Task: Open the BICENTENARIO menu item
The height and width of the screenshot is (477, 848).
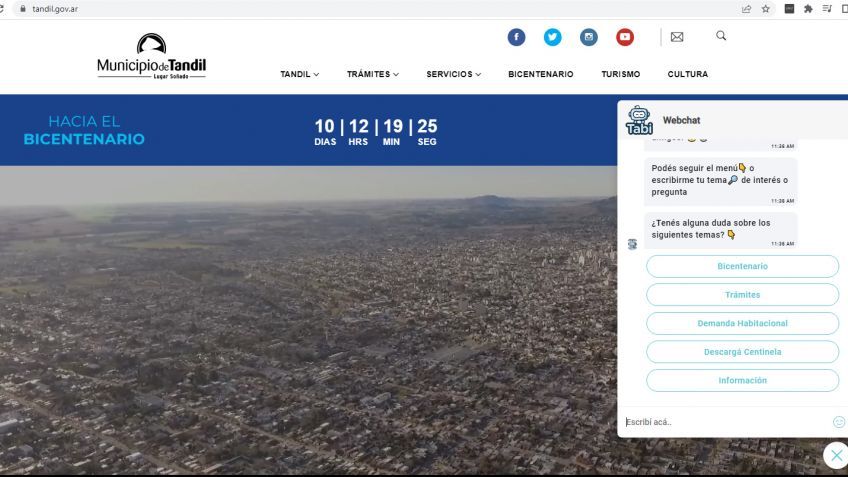Action: pyautogui.click(x=541, y=74)
